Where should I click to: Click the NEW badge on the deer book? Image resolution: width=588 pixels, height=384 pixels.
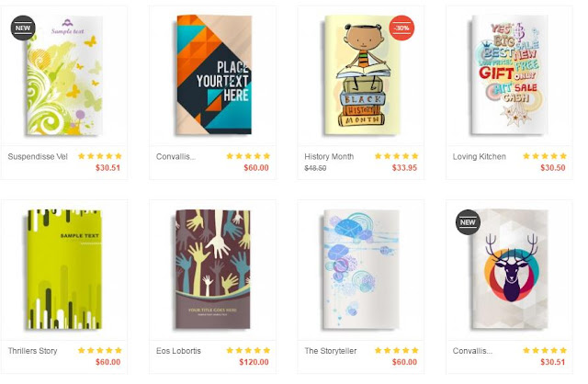(x=468, y=222)
